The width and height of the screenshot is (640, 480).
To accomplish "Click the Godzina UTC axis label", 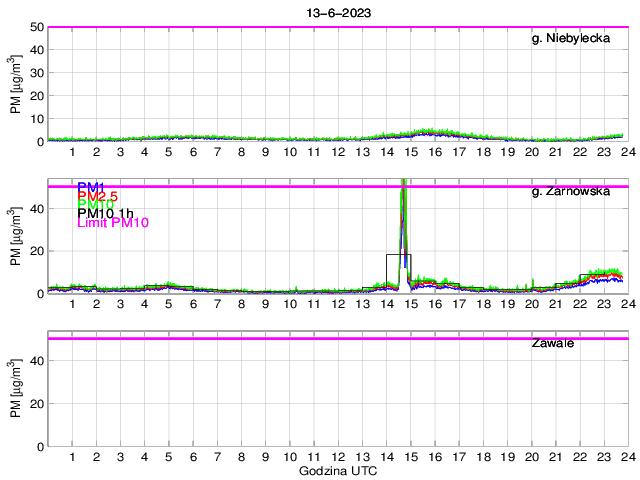I will pos(337,470).
